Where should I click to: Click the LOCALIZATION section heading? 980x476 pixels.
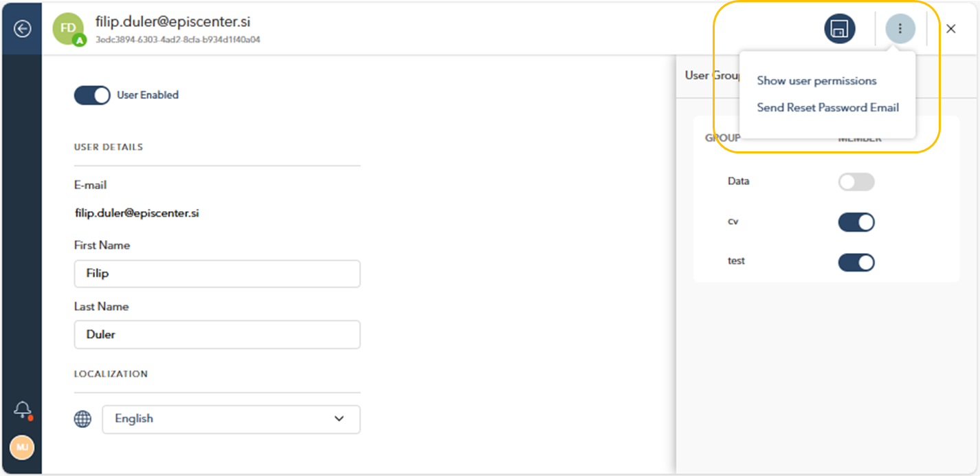[111, 374]
